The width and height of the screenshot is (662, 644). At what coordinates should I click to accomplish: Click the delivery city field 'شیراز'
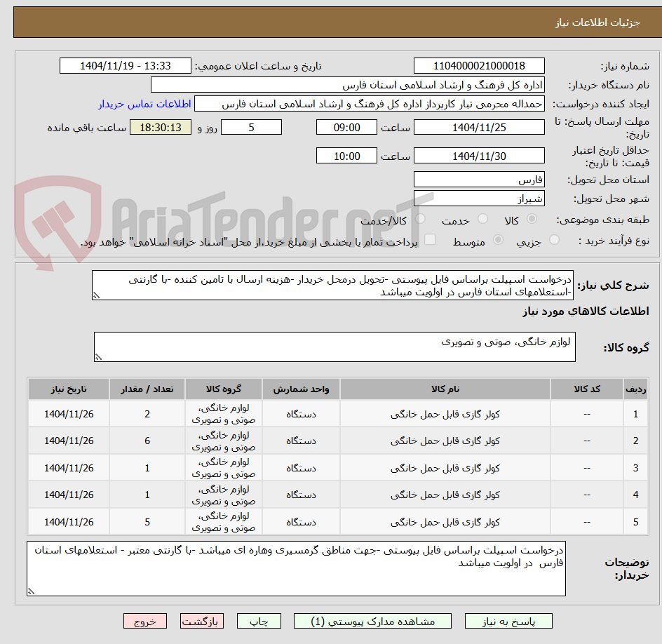[x=479, y=199]
